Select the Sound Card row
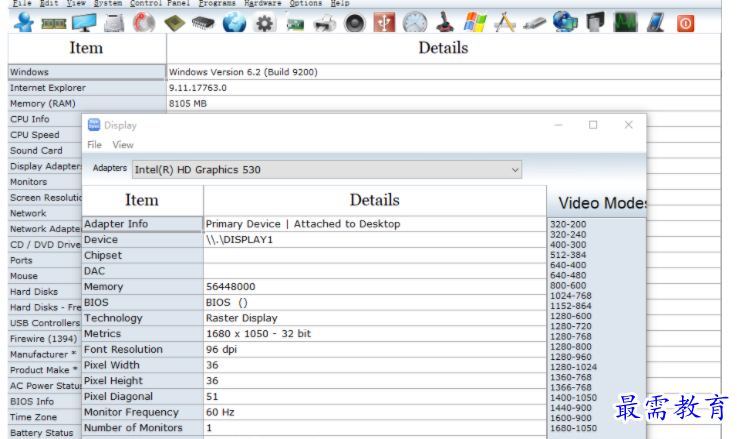Viewport: 737px width, 439px height. tap(45, 150)
